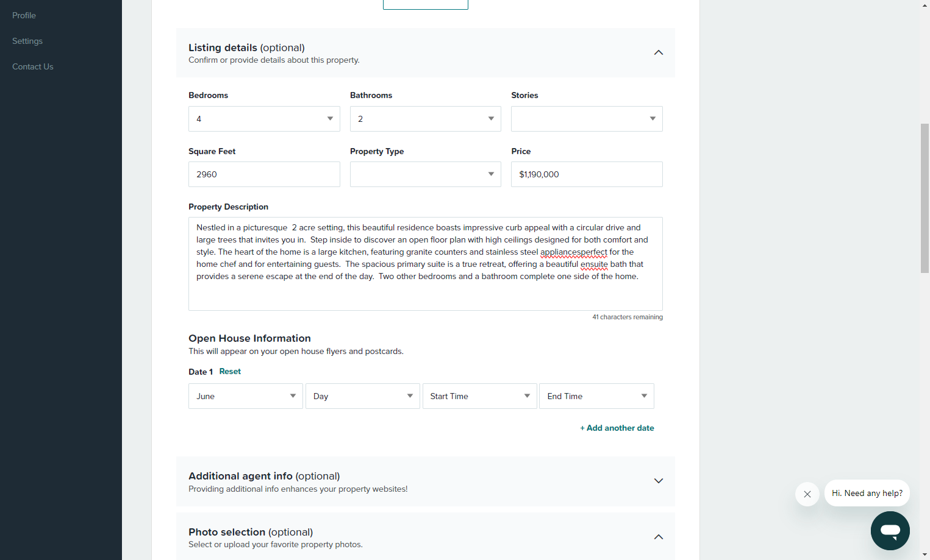Go to Profile in the sidebar
This screenshot has width=930, height=560.
pos(24,15)
